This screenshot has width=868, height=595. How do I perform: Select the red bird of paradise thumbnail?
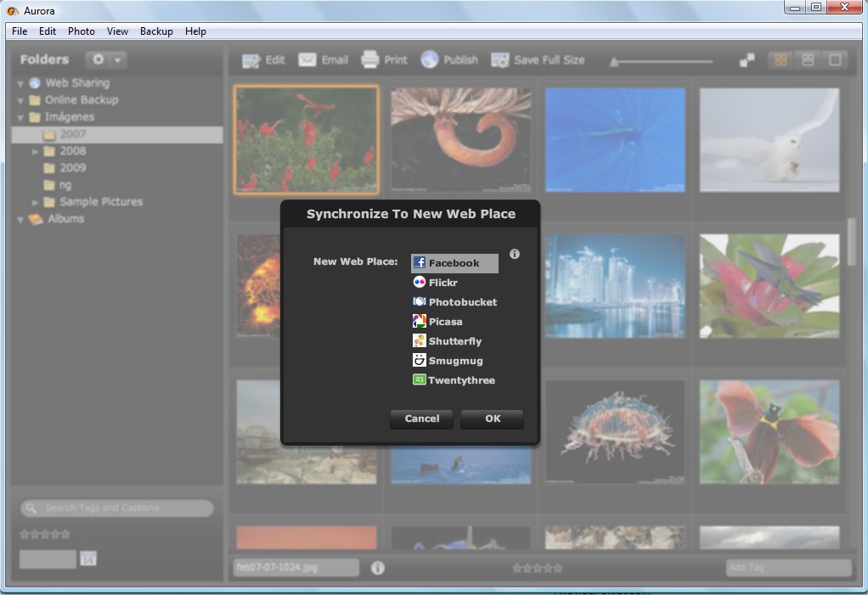pyautogui.click(x=769, y=432)
